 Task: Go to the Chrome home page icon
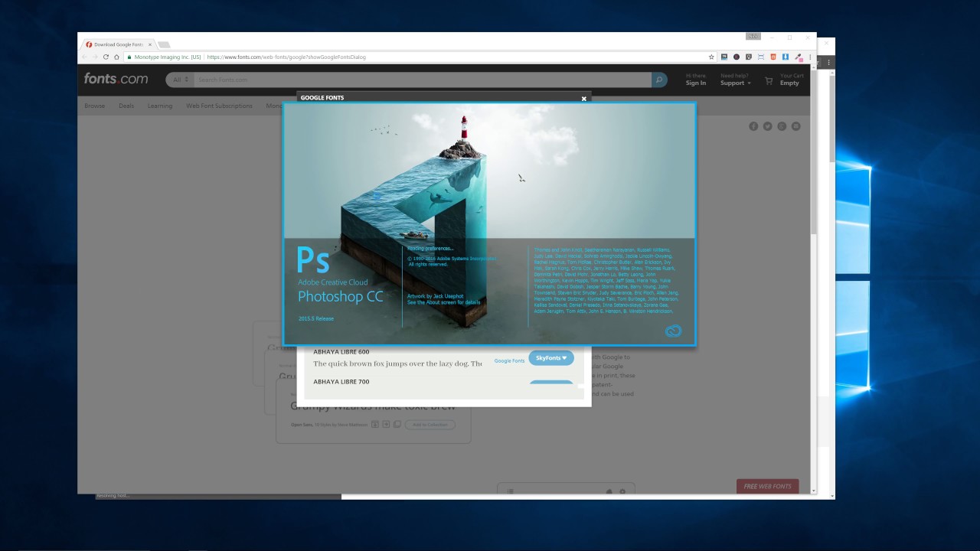coord(116,57)
